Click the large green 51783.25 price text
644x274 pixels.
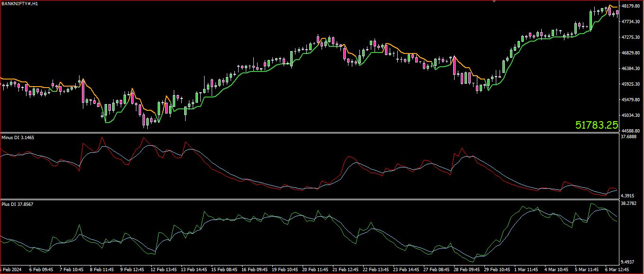point(597,125)
